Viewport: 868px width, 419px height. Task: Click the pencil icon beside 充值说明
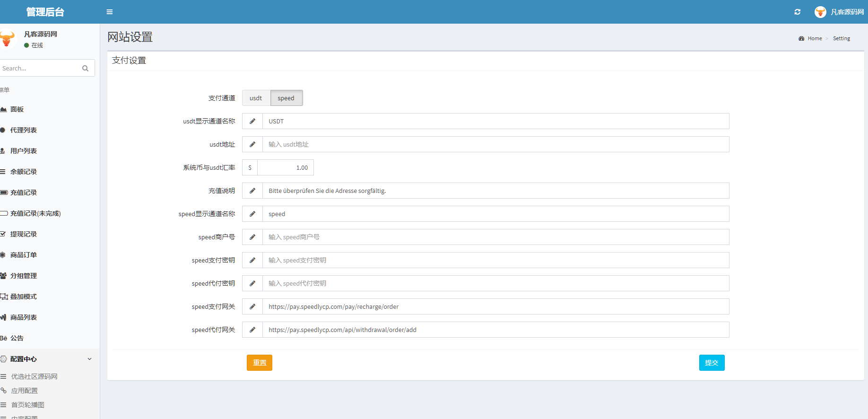pos(252,191)
